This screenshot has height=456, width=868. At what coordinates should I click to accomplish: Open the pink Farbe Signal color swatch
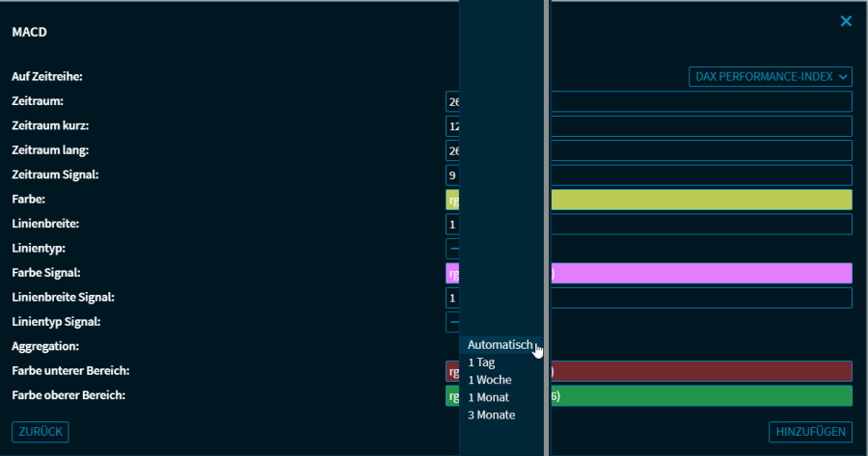[x=700, y=273]
